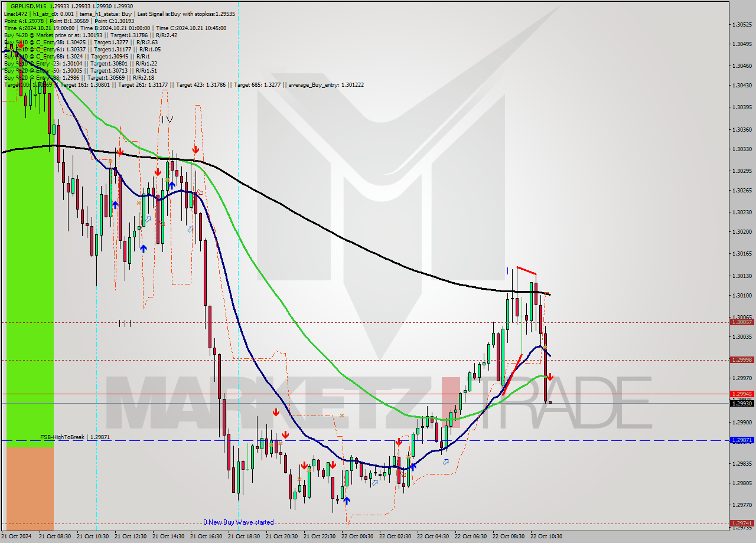Screen dimensions: 756x543
Task: Click the 'average_Buy_entry: 1.301222' text
Action: click(326, 85)
